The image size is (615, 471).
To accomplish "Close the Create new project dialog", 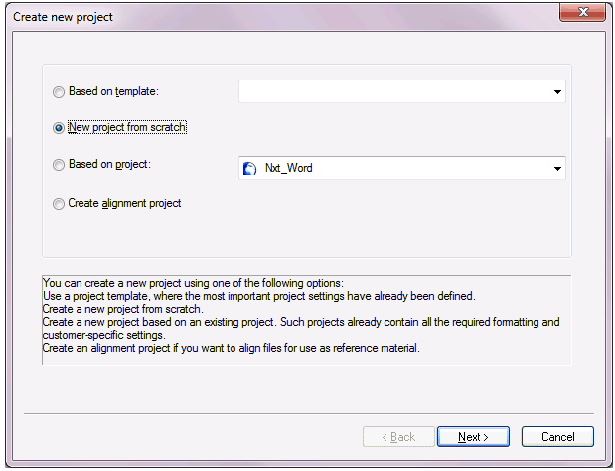I will pyautogui.click(x=582, y=14).
